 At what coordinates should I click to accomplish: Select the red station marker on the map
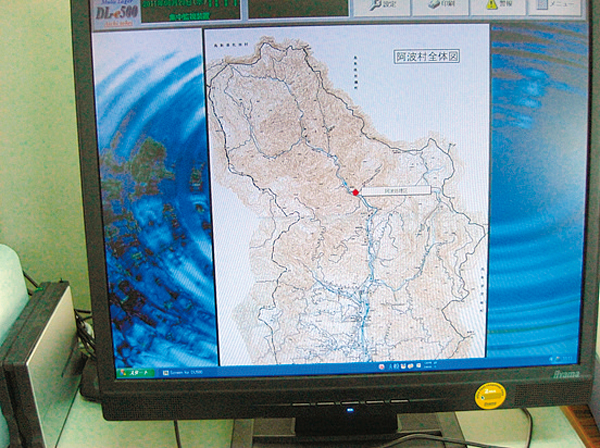click(355, 191)
